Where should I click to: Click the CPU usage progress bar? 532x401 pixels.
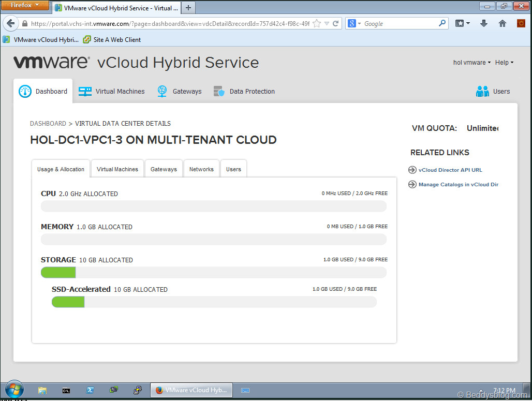click(x=214, y=206)
